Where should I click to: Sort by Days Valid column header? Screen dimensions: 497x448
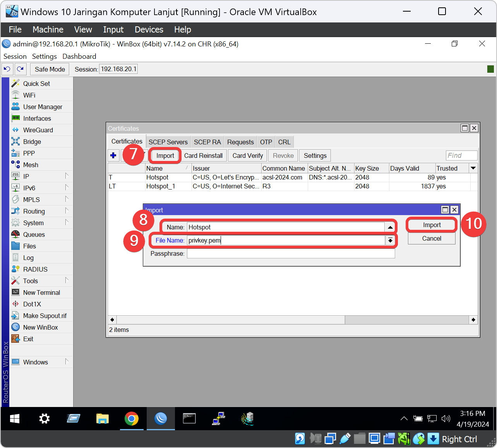point(412,168)
